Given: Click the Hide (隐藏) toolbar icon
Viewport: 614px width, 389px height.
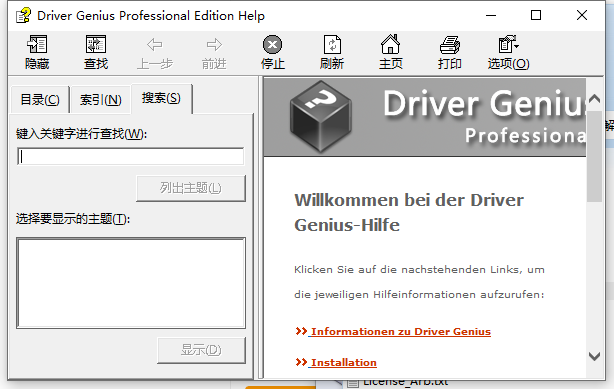Looking at the screenshot, I should [37, 44].
